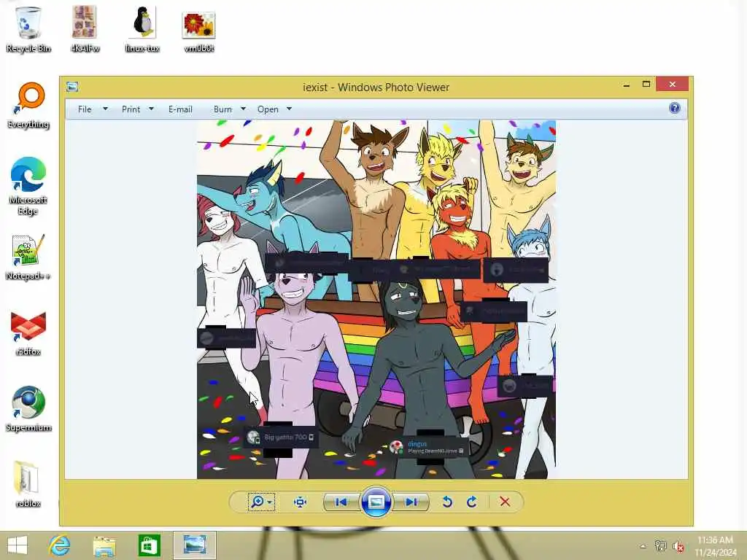Launch Internet Explorer from taskbar
Image resolution: width=747 pixels, height=560 pixels.
pyautogui.click(x=60, y=545)
